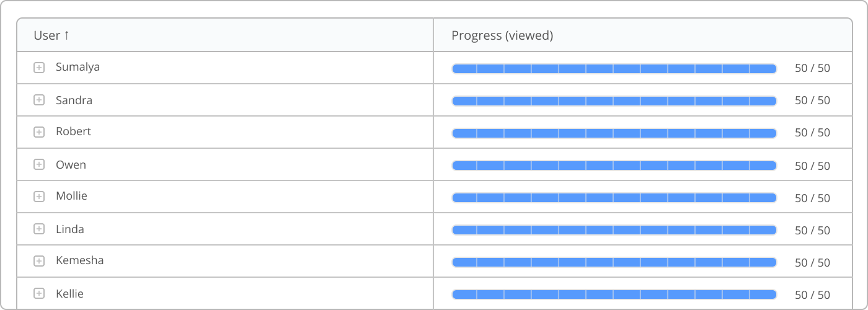Select the name Kemesha
The image size is (868, 310).
coord(79,260)
